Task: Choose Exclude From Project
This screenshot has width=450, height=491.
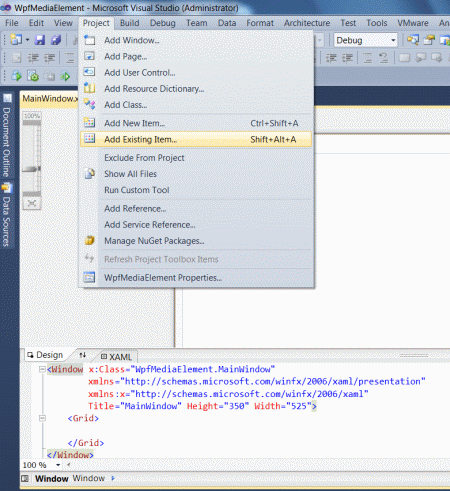Action: [x=196, y=158]
